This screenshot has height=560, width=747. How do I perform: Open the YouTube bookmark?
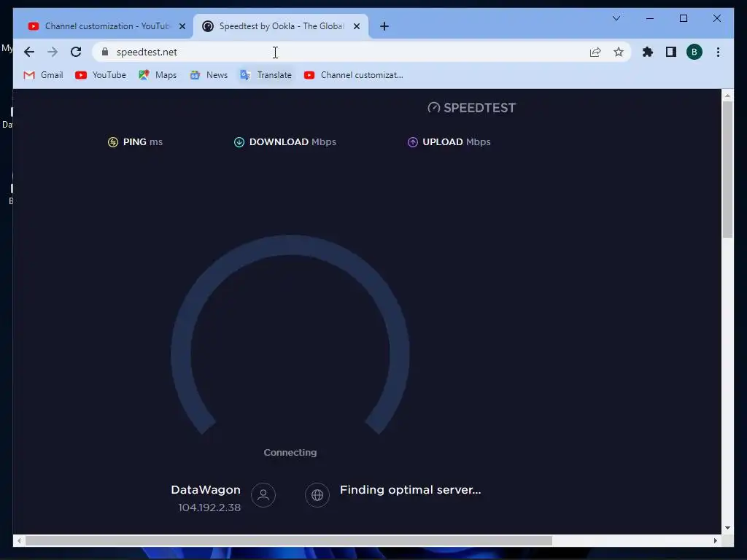point(101,75)
